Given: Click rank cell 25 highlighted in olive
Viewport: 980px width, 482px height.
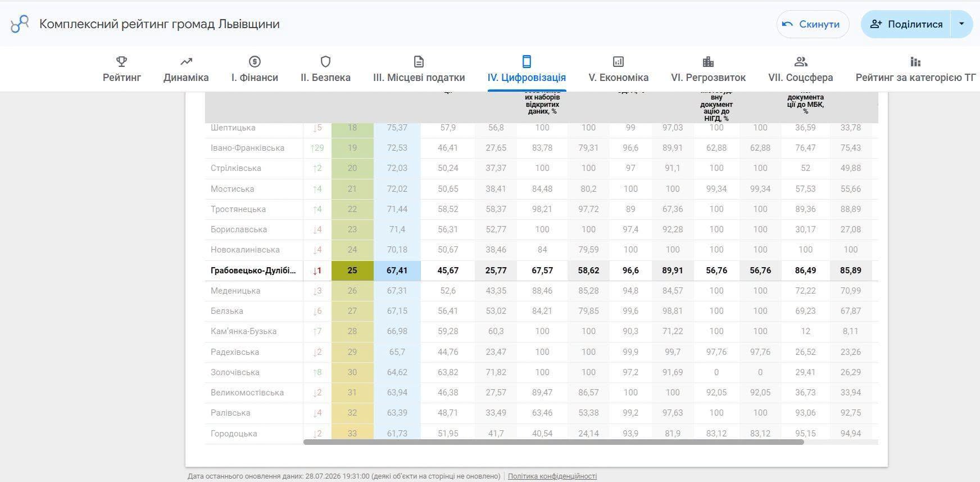Looking at the screenshot, I should click(x=352, y=271).
